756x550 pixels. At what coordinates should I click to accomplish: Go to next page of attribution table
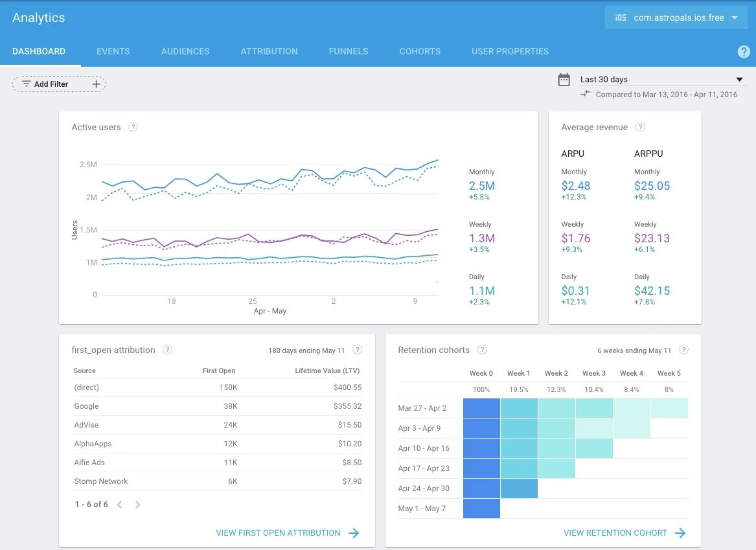click(x=137, y=504)
